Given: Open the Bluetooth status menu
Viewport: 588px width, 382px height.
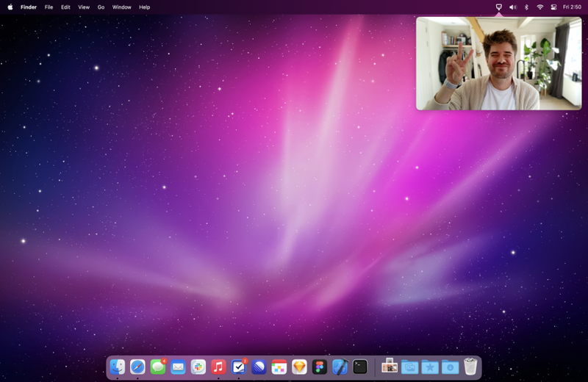Looking at the screenshot, I should [x=526, y=7].
